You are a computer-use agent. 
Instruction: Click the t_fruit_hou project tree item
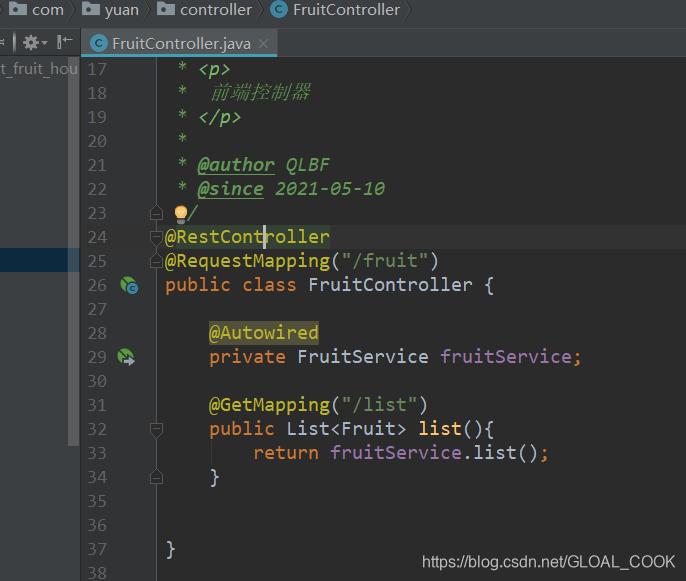point(38,69)
